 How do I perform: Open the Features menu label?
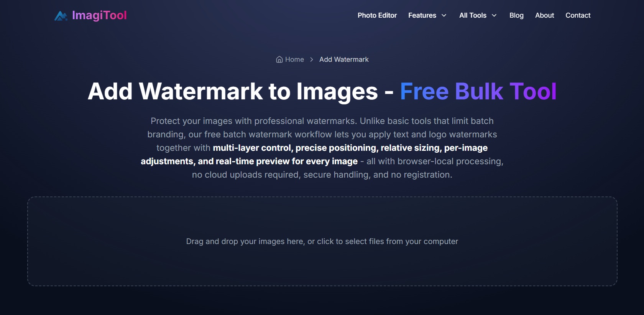(422, 15)
